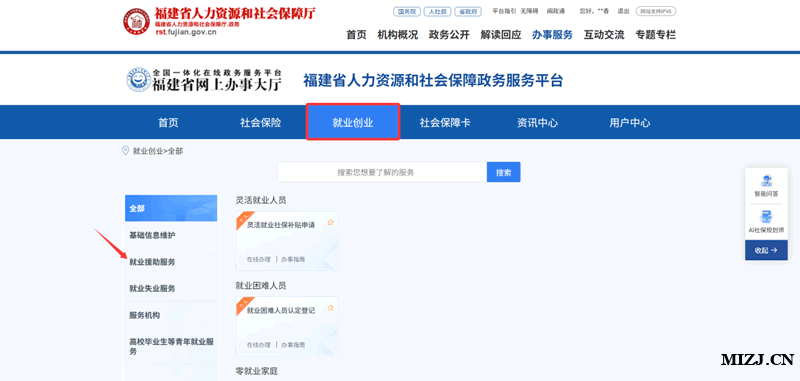Click the 零就业家庭 section heading

257,371
